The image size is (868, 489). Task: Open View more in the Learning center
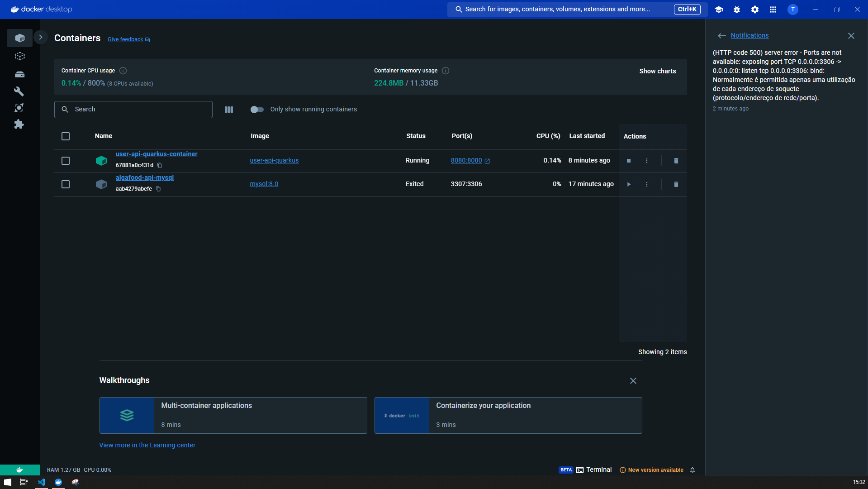(x=147, y=445)
